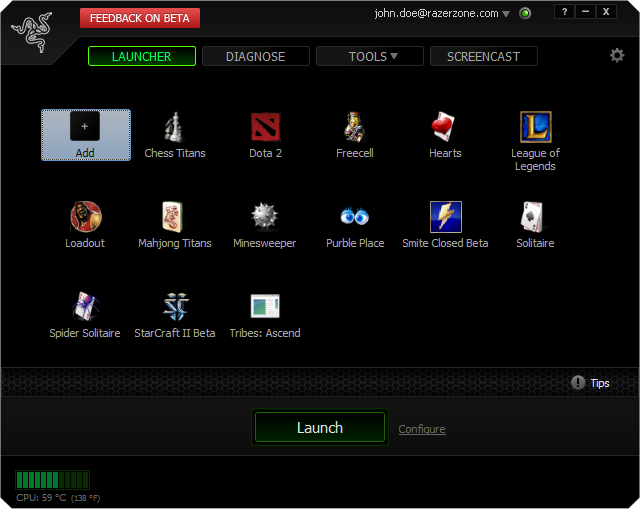Click the green online status indicator

click(x=525, y=13)
